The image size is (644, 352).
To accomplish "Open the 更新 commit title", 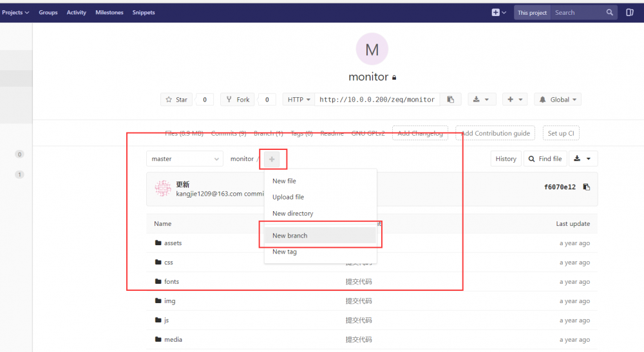I will [x=183, y=184].
